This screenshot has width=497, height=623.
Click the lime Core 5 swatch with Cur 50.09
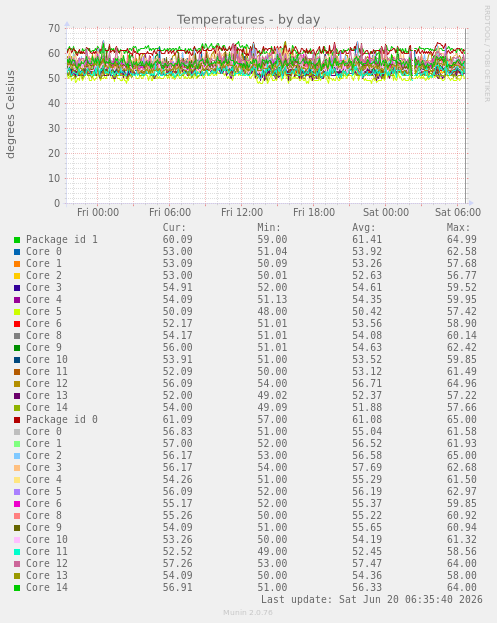pos(17,312)
